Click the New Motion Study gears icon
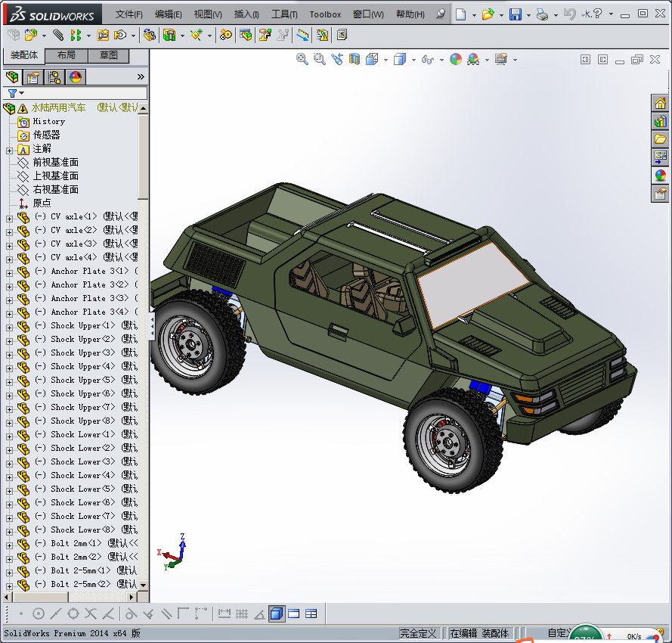Screen dimensions: 672x643 coord(225,35)
